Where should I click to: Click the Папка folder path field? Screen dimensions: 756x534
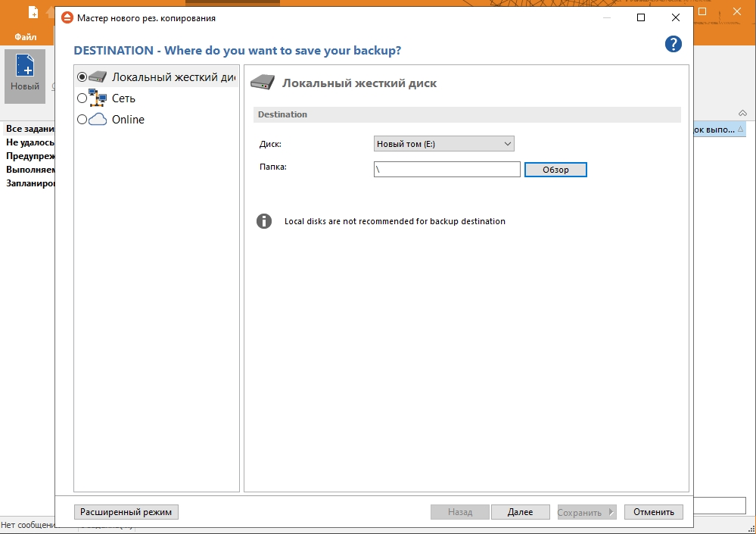446,170
